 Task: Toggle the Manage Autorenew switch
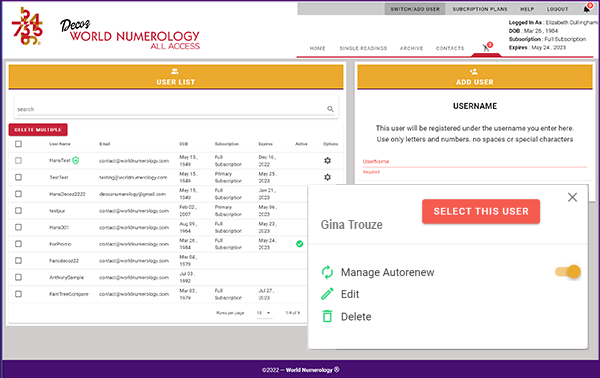[x=568, y=272]
